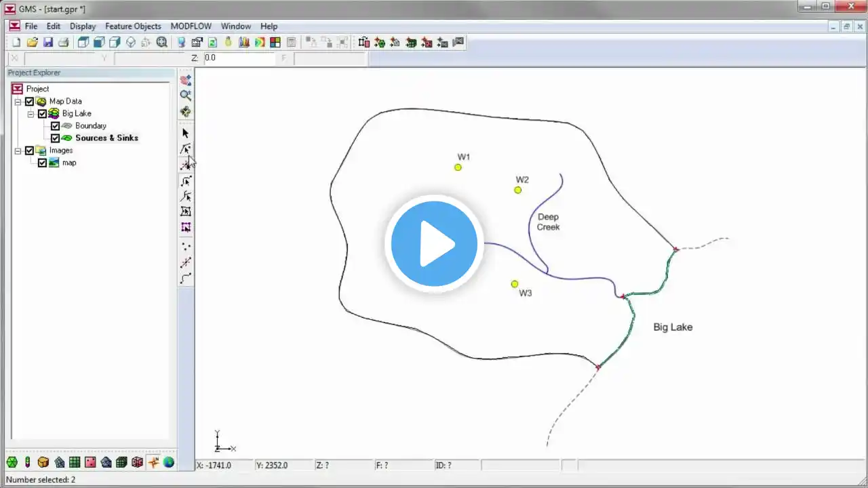The width and height of the screenshot is (868, 488).
Task: Open the Feature Objects menu
Action: (133, 26)
